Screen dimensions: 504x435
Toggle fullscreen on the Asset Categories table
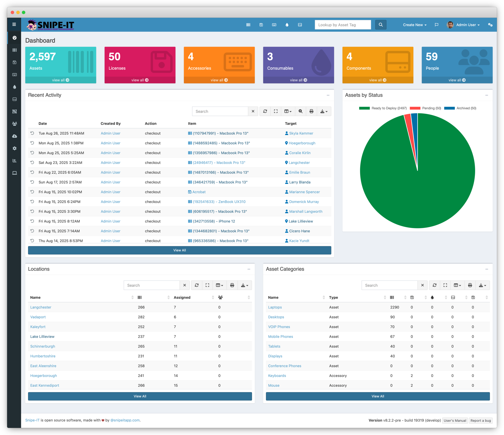(x=445, y=285)
